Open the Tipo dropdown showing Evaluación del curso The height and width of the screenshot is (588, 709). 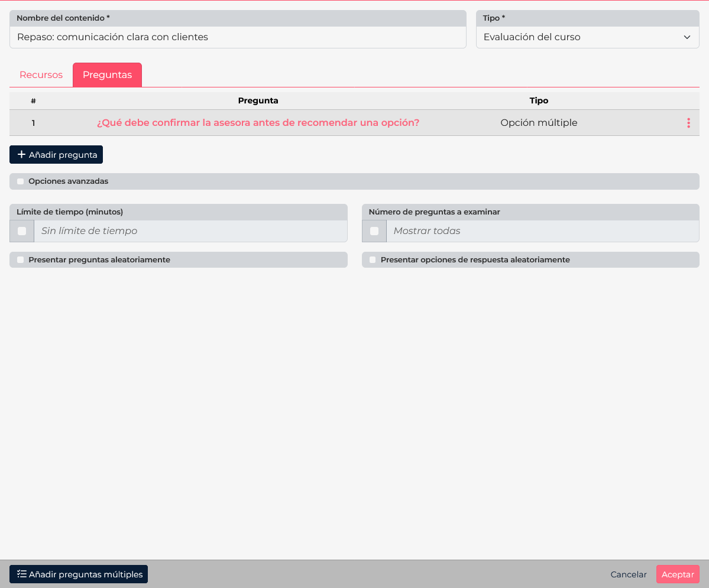click(587, 37)
